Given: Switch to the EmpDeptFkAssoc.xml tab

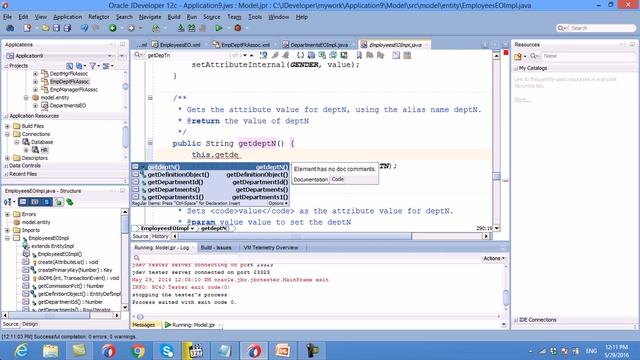Looking at the screenshot, I should [x=242, y=45].
